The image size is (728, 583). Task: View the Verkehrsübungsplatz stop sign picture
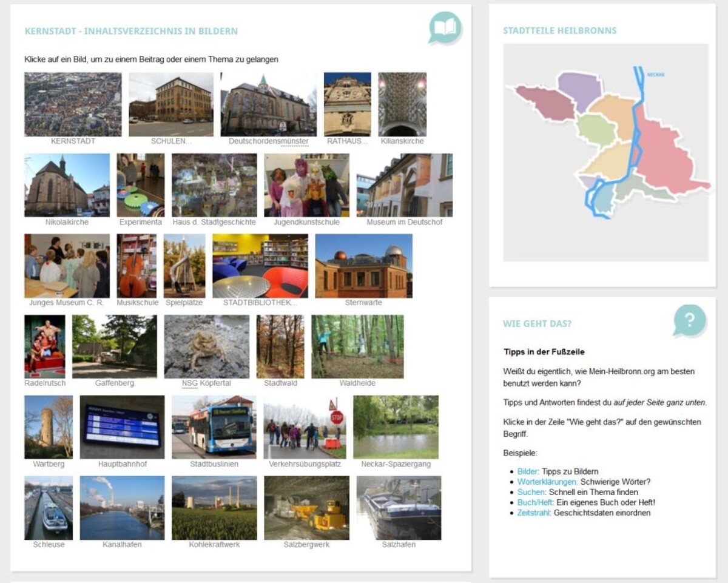coord(305,427)
